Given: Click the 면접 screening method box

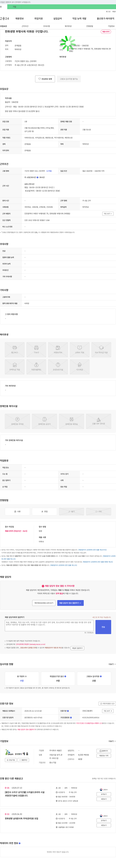Looking at the screenshot, I should click(44, 511).
